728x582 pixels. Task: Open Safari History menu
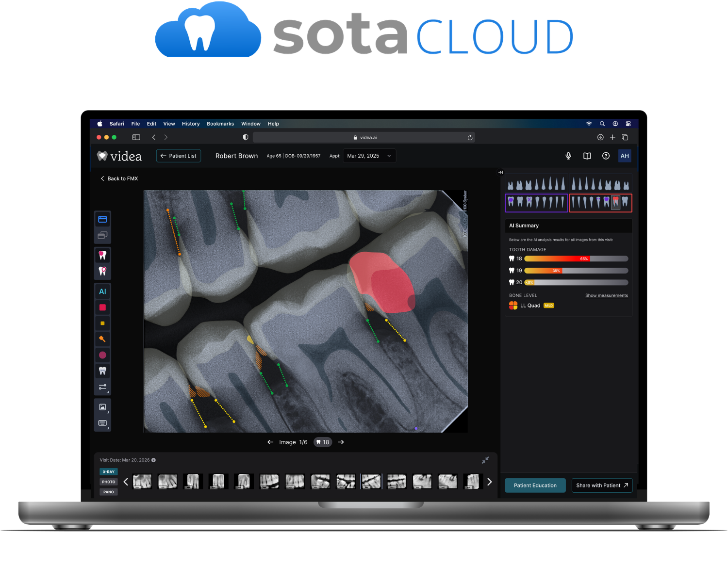tap(191, 124)
